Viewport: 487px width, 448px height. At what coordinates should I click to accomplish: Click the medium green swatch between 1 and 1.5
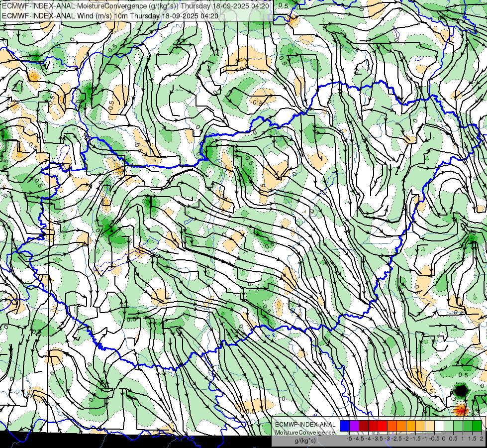[468, 426]
